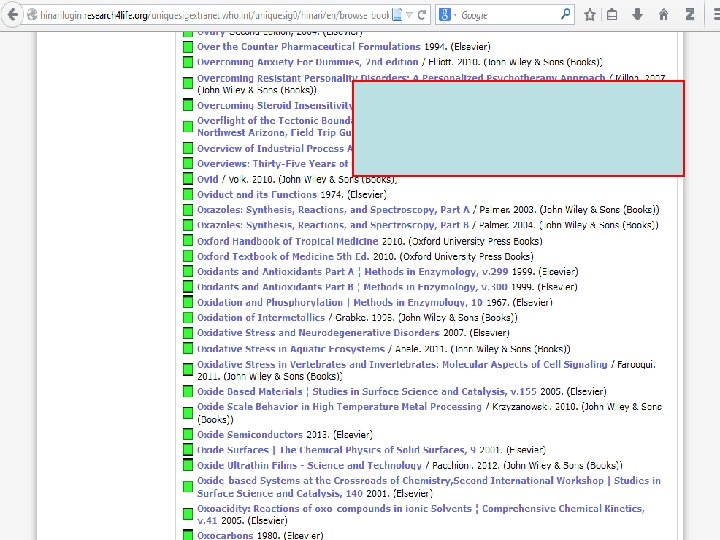The image size is (720, 540).
Task: Open Oxidants and Antioxidants Part B link
Action: pyautogui.click(x=352, y=287)
